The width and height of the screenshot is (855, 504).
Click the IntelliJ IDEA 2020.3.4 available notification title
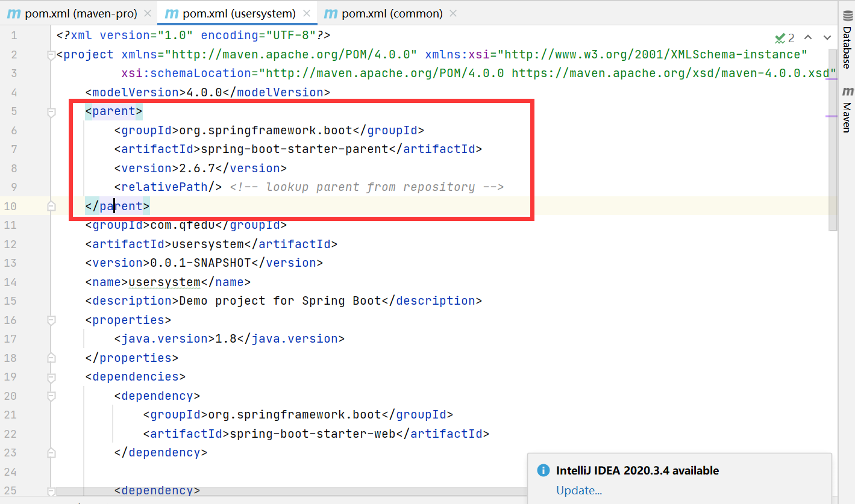(x=637, y=471)
